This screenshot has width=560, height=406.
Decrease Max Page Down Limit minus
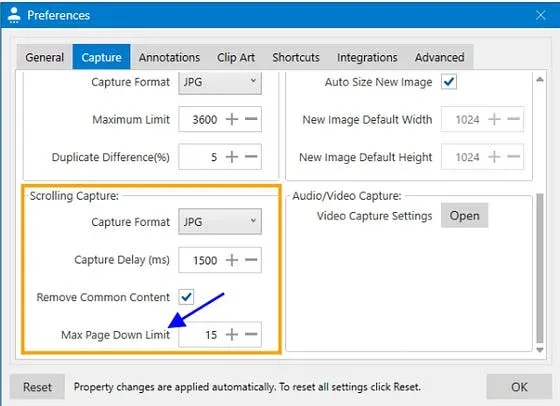[x=251, y=334]
